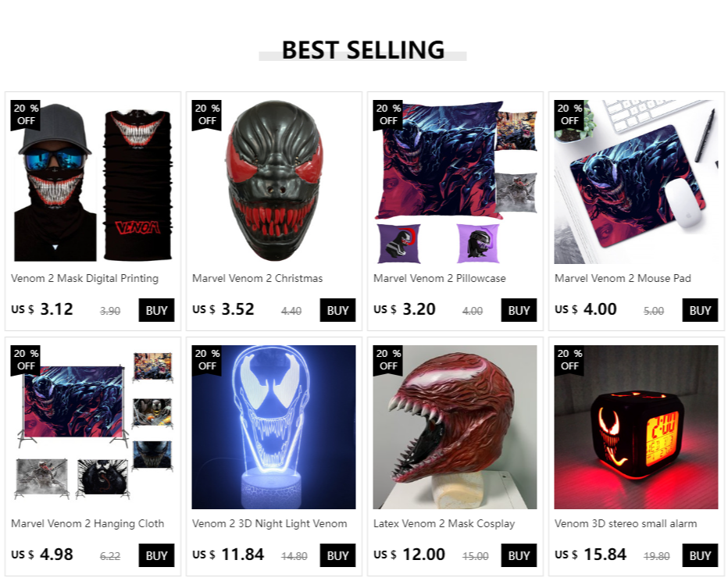728x585 pixels.
Task: Click BUY for the US $11.84 night light
Action: (337, 555)
